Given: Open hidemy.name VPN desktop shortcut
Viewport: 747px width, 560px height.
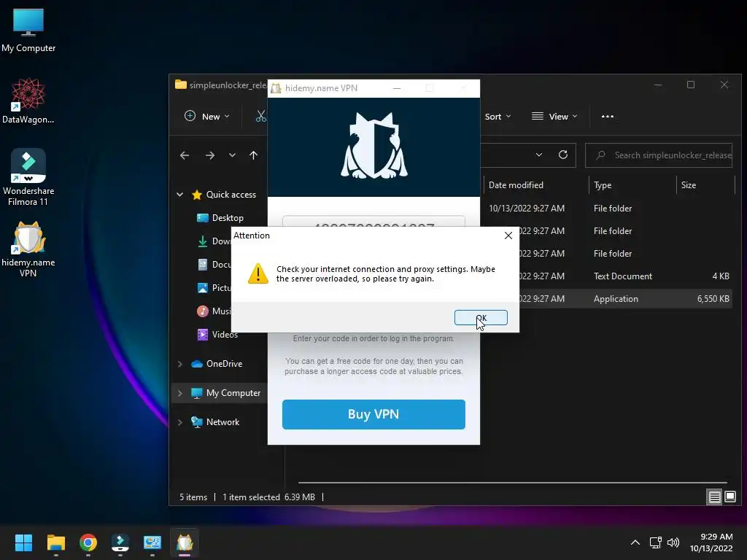Looking at the screenshot, I should (28, 249).
